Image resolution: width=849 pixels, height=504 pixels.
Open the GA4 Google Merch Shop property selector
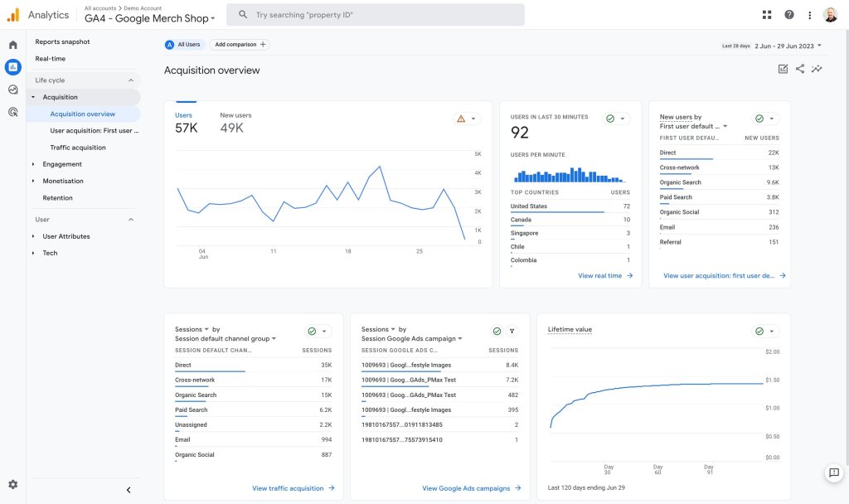tap(149, 18)
